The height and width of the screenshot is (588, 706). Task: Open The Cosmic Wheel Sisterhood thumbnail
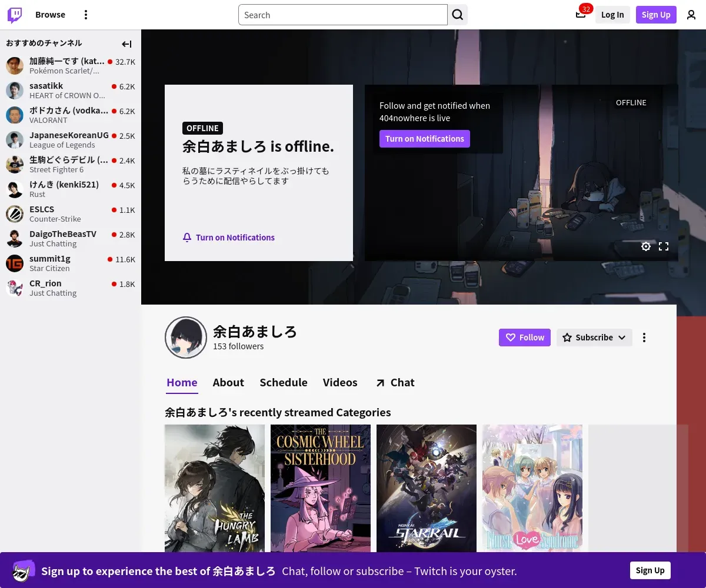(x=321, y=489)
